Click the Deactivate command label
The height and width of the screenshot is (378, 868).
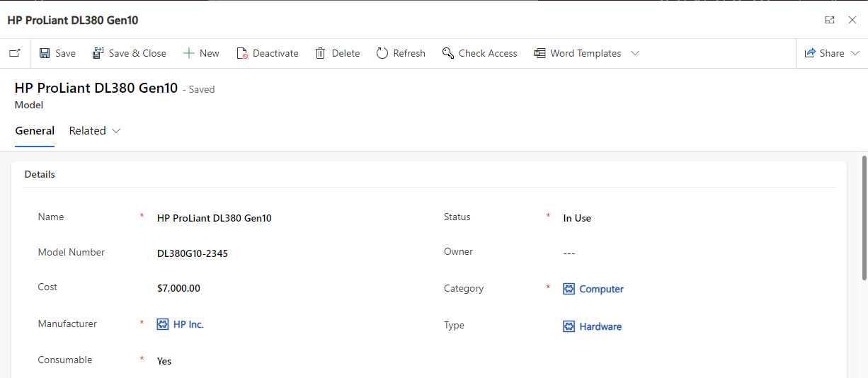click(275, 53)
